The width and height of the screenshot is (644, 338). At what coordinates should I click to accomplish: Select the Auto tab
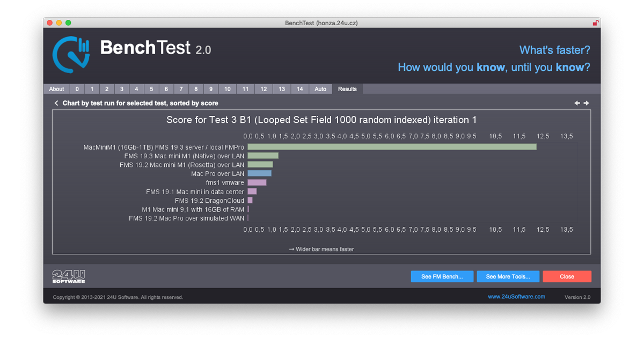[320, 89]
